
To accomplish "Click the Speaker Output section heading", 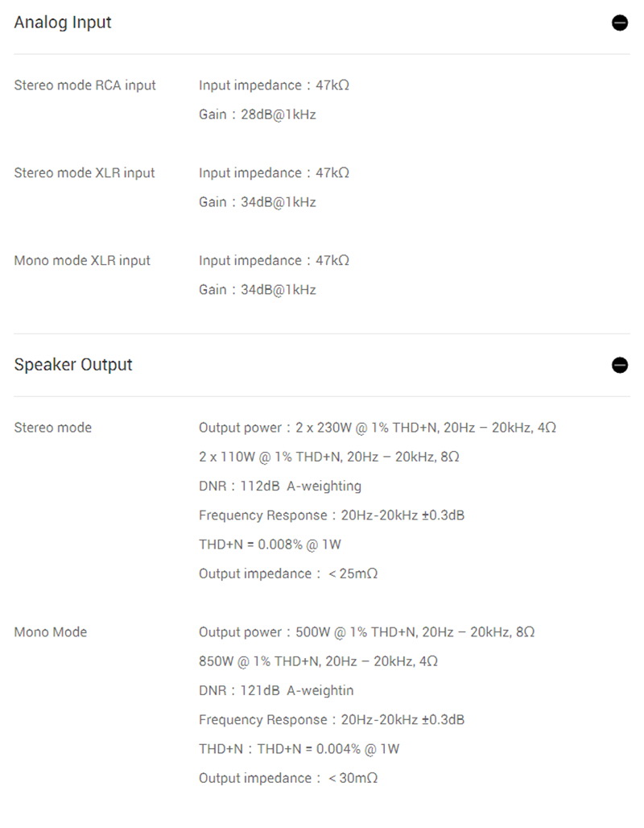I will point(73,365).
